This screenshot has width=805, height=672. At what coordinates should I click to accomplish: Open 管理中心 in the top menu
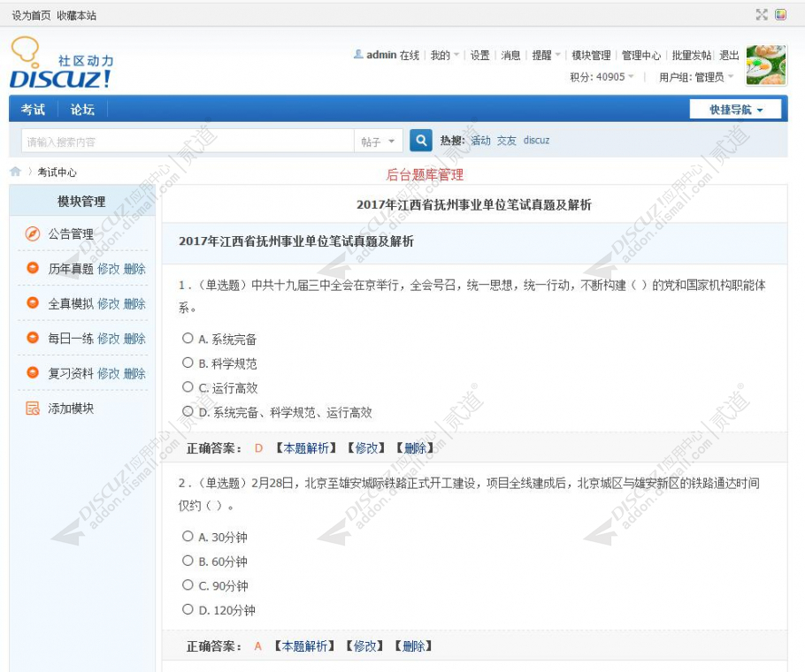(641, 55)
